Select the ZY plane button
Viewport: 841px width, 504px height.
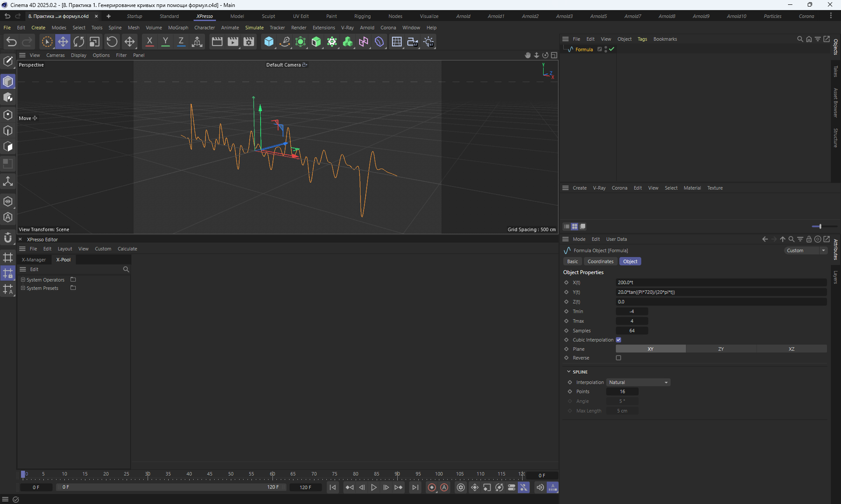point(721,349)
